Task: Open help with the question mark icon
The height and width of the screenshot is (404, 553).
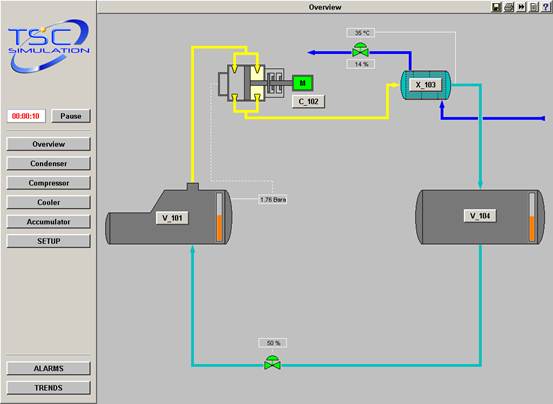Action: (x=546, y=7)
